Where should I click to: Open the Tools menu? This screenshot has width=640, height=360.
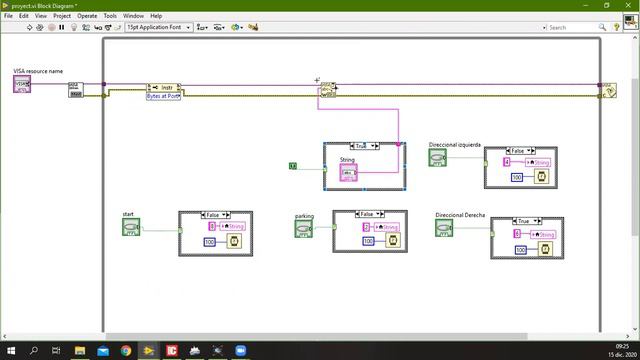coord(110,16)
